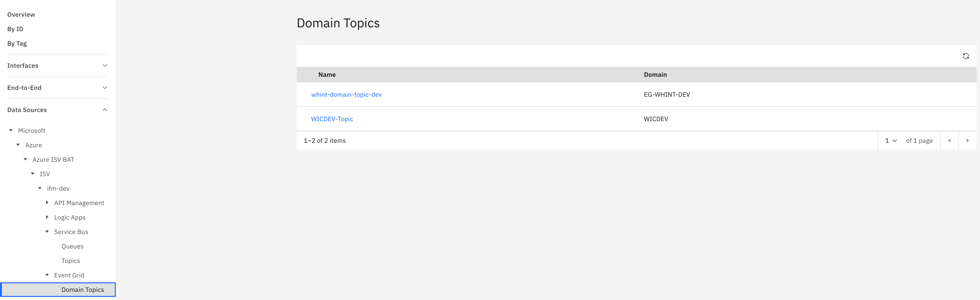Go to the next page arrow

[967, 141]
